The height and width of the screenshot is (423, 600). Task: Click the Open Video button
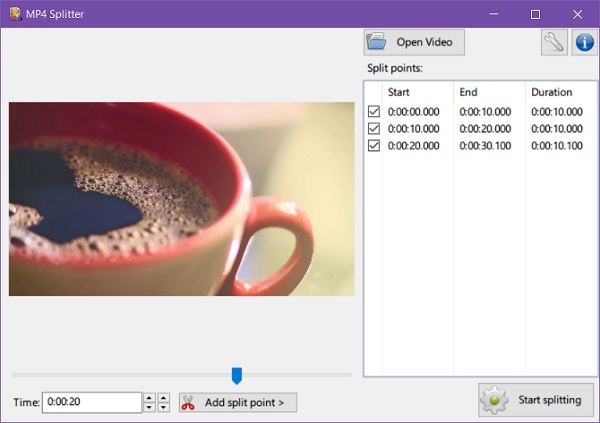pos(414,42)
